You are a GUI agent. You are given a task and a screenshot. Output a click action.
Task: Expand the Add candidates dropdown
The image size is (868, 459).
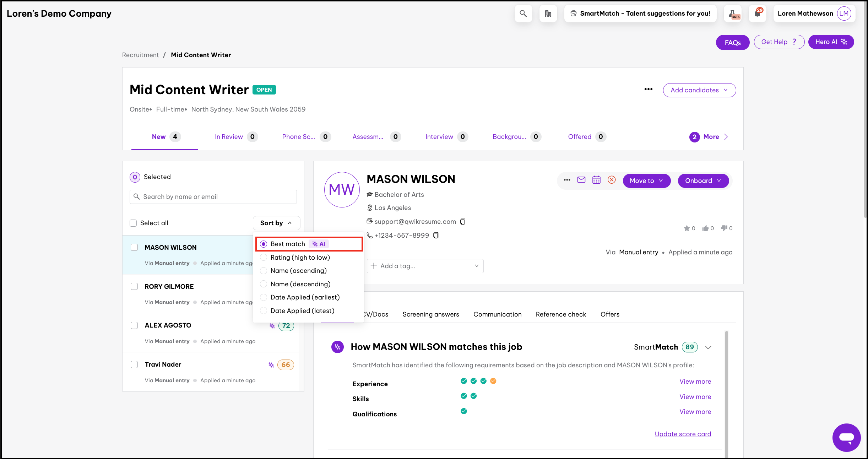click(699, 90)
